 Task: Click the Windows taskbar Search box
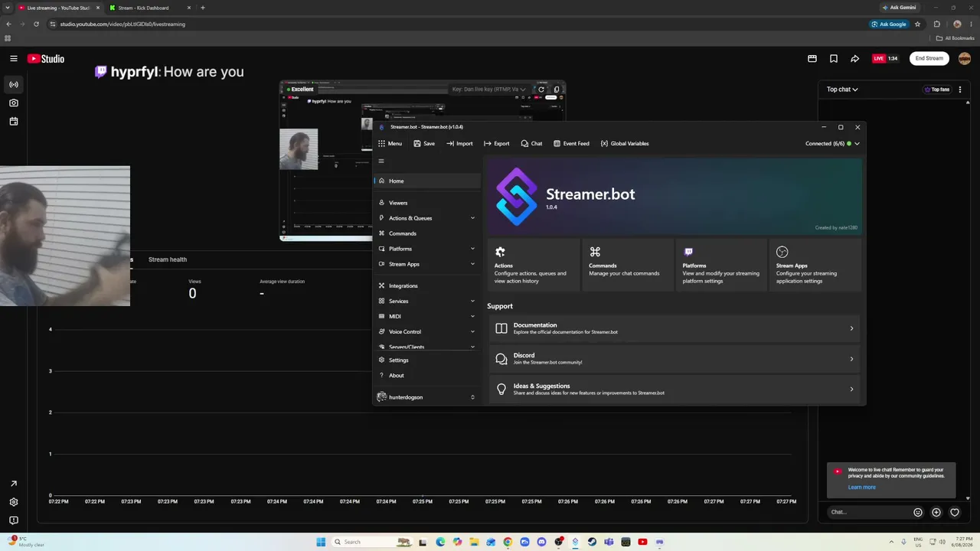[x=371, y=542]
